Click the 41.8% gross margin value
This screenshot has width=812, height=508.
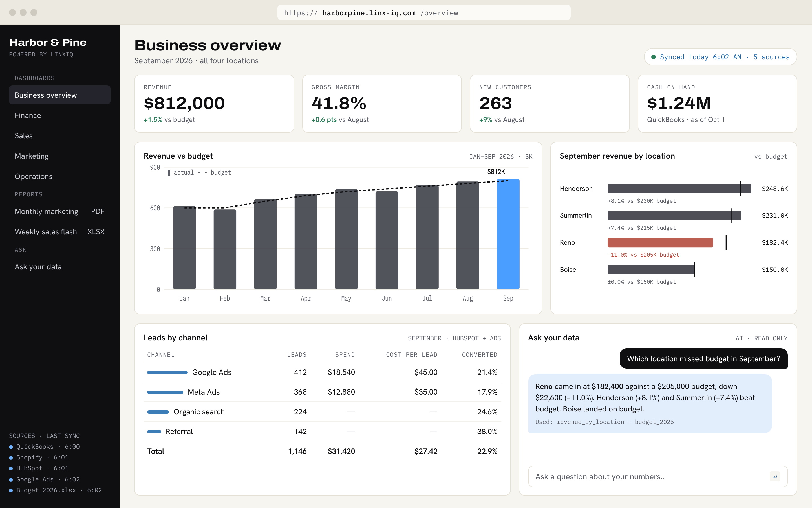pyautogui.click(x=339, y=103)
